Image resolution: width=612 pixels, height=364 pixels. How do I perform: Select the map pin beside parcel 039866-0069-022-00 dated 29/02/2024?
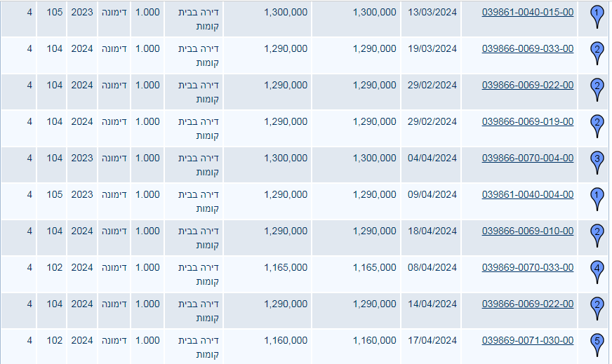coord(597,88)
